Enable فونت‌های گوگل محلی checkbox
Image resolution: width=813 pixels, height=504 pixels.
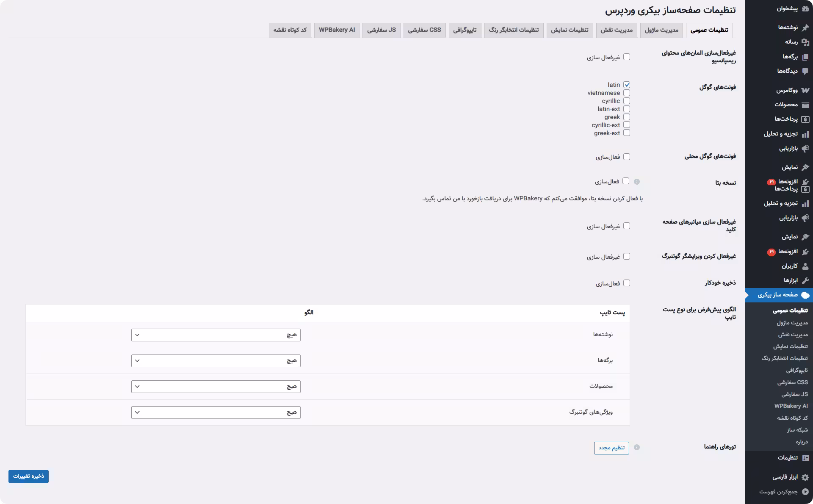[x=627, y=157]
